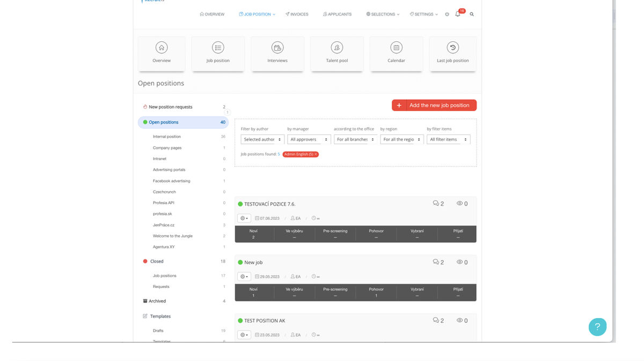Screen dimensions: 644x361
Task: Open the TESTOVACÍ POZICE 7.6. job title
Action: 270,204
